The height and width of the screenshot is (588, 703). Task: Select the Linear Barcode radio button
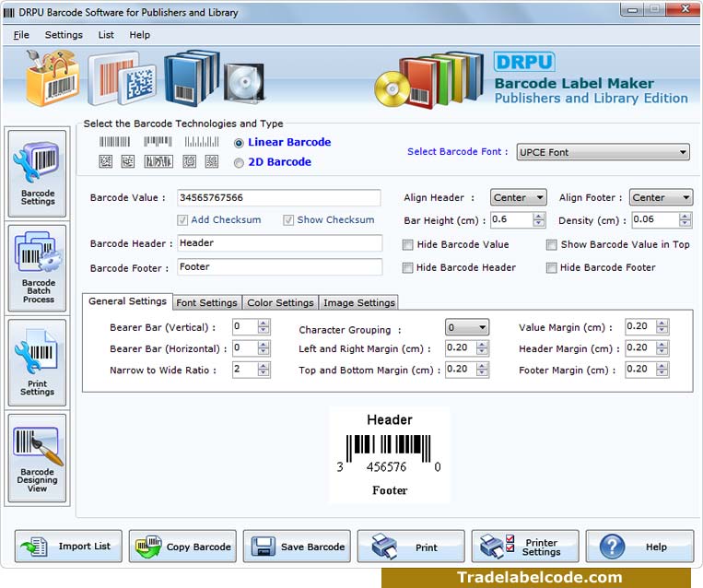(239, 143)
